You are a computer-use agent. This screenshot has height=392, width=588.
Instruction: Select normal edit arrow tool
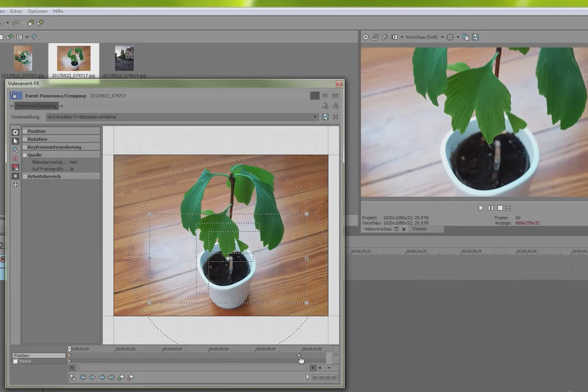(x=15, y=141)
